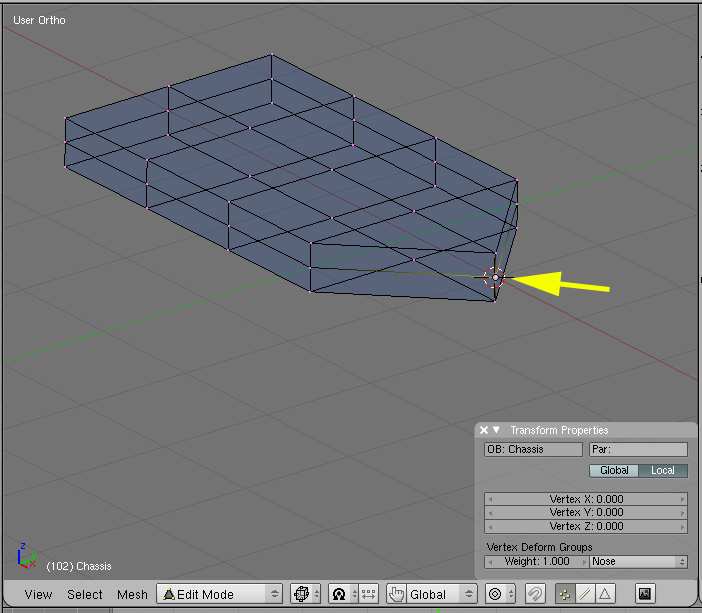
Task: Click the Vertex Z value field
Action: tap(586, 526)
